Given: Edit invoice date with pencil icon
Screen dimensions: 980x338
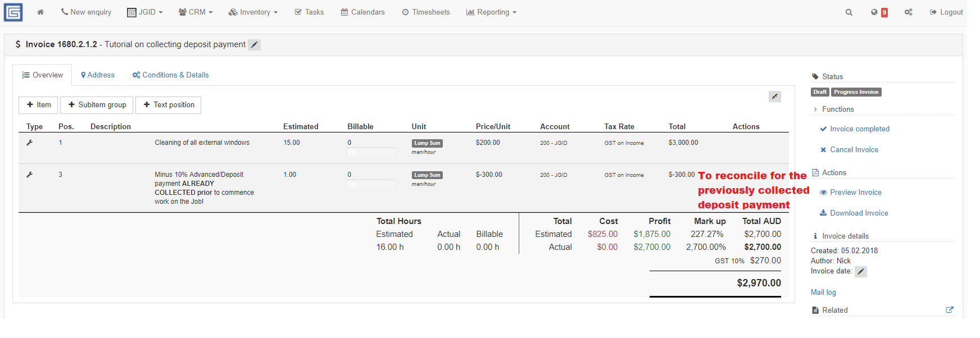Looking at the screenshot, I should click(x=861, y=272).
